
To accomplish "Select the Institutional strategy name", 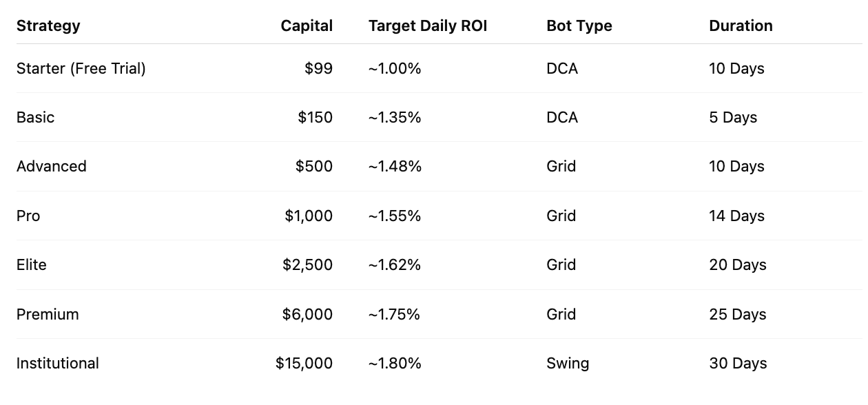I will click(x=58, y=364).
